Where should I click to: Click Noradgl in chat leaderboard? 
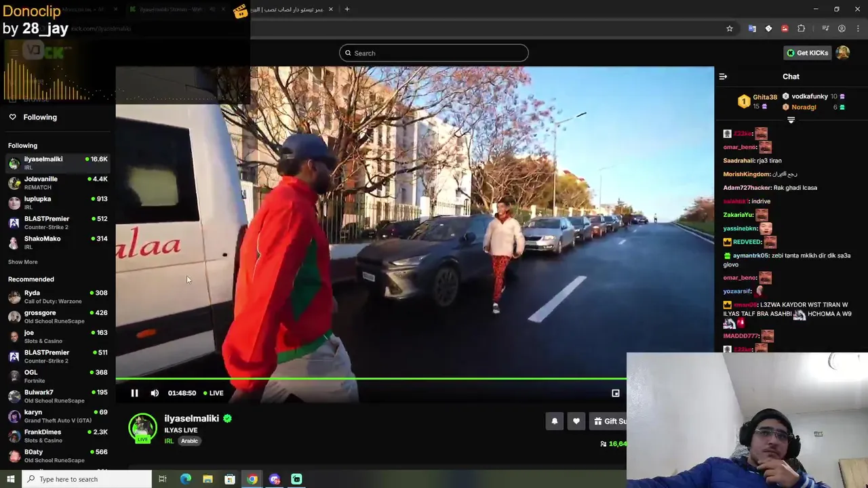[804, 107]
